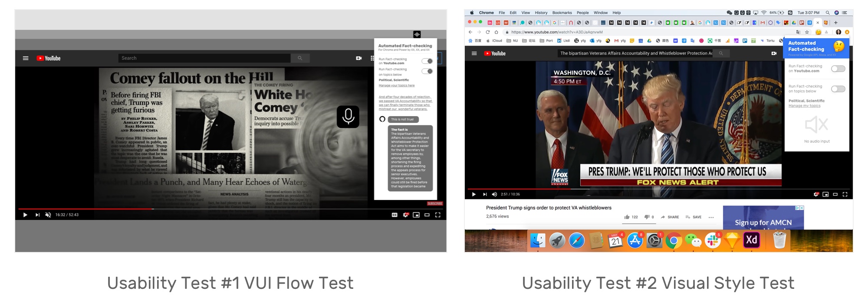Click the Chrome home button
The width and height of the screenshot is (868, 301).
[x=496, y=32]
